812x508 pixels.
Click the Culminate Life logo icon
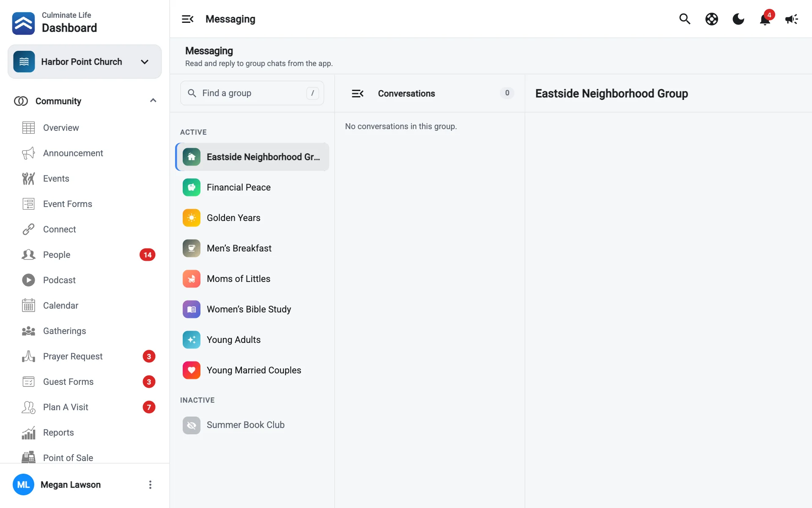tap(24, 23)
